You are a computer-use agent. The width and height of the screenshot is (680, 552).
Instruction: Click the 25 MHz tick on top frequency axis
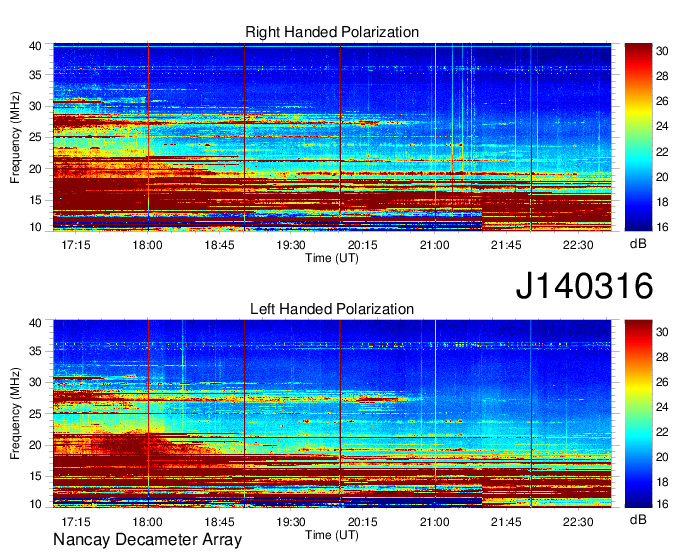[35, 137]
